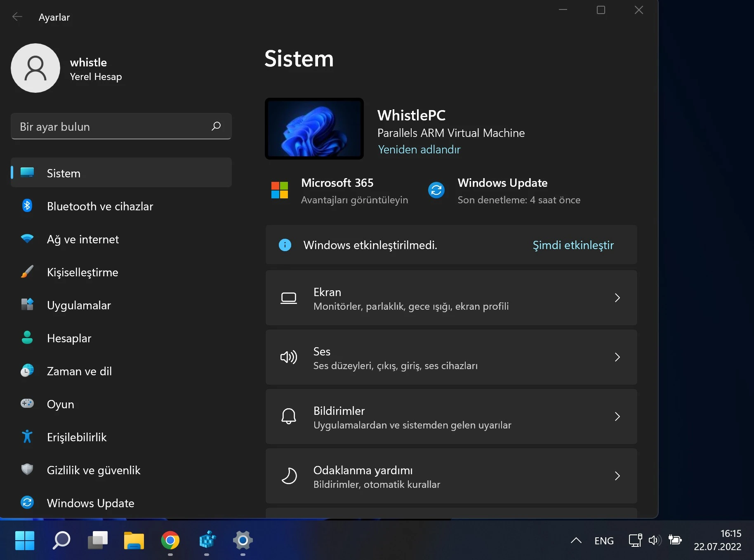754x560 pixels.
Task: Open Zaman ve dil settings
Action: [121, 371]
